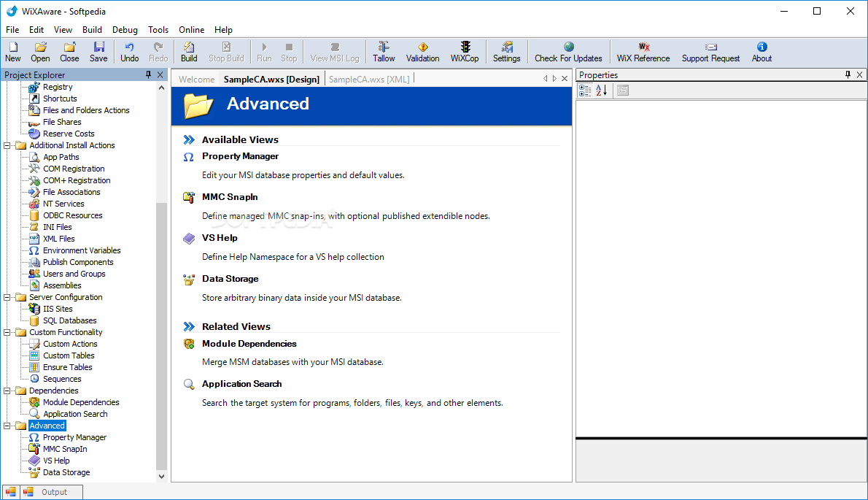Start a build with the Build icon
The image size is (868, 500).
coord(189,52)
